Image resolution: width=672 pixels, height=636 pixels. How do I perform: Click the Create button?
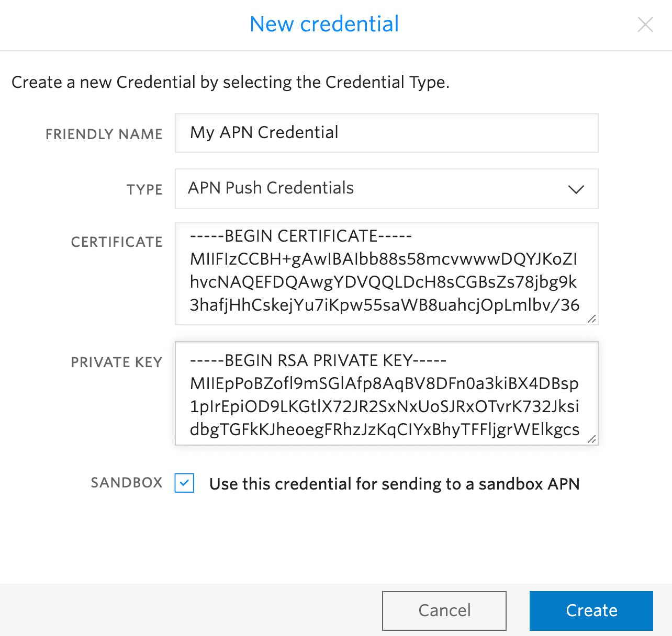pos(591,610)
